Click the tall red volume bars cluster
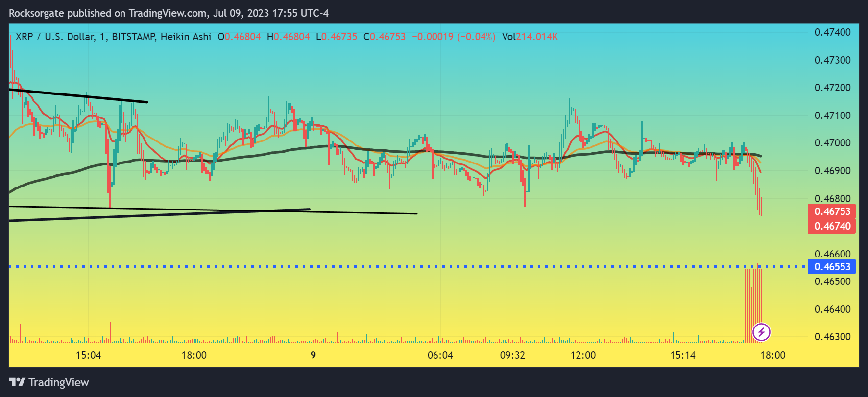Image resolution: width=868 pixels, height=397 pixels. 753,304
